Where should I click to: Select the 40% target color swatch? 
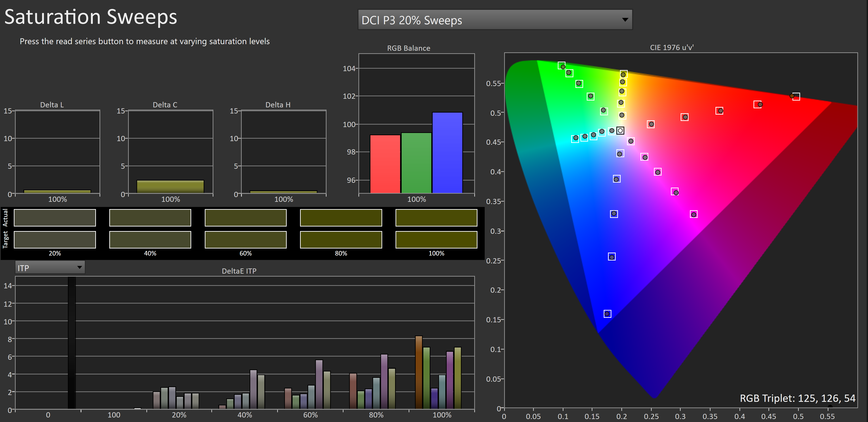[150, 239]
